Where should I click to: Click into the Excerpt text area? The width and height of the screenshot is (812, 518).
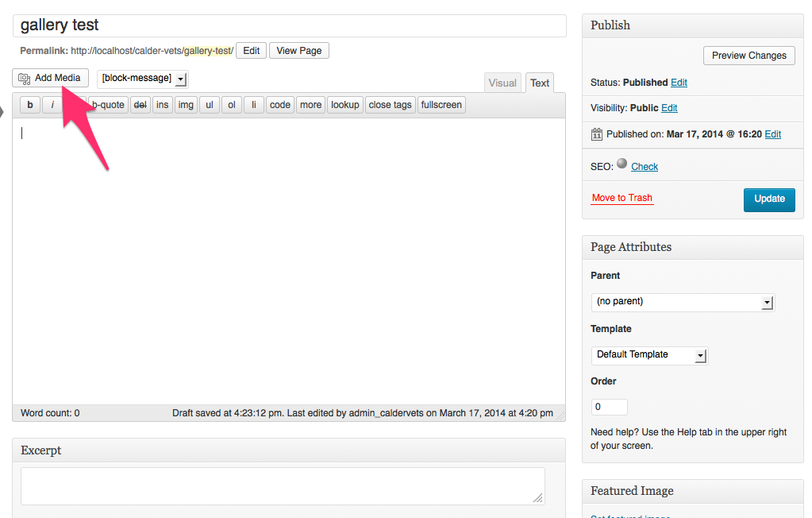click(283, 485)
